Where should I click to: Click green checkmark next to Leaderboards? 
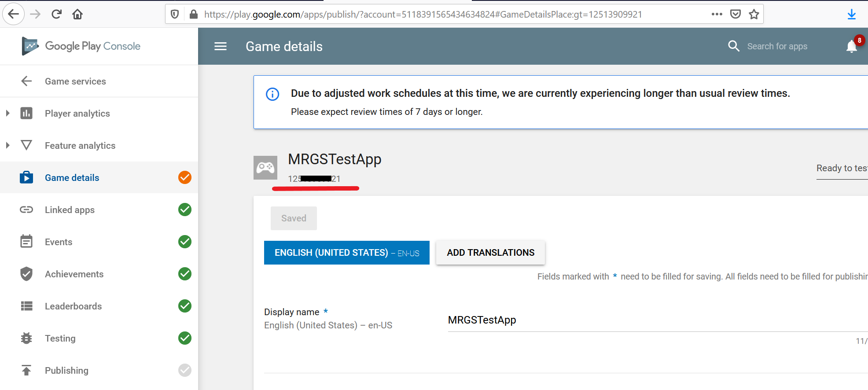pyautogui.click(x=185, y=306)
